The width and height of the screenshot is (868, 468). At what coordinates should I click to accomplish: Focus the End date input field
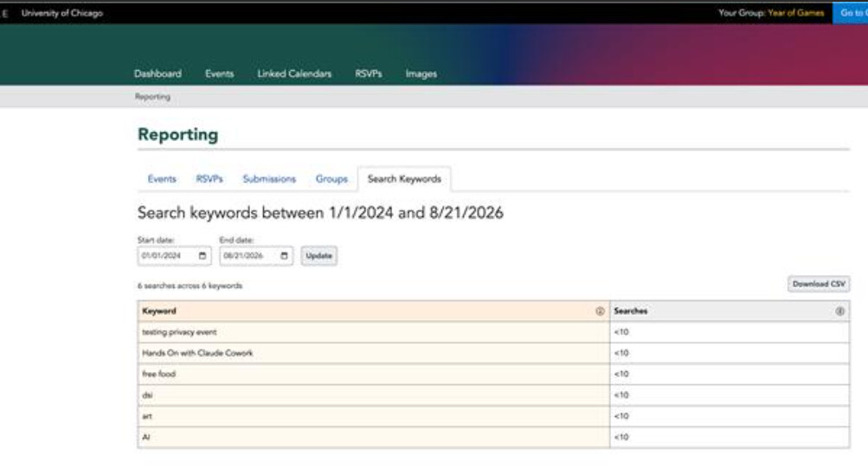tap(256, 255)
